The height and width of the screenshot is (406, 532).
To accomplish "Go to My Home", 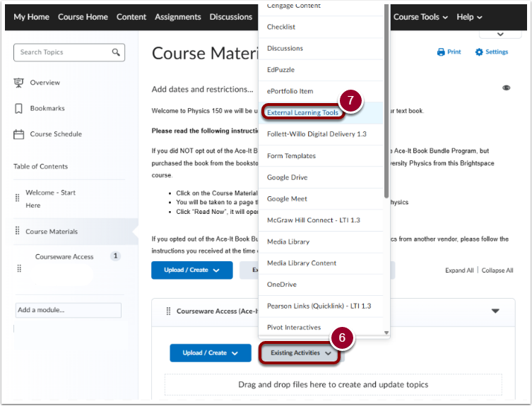I will pos(31,17).
